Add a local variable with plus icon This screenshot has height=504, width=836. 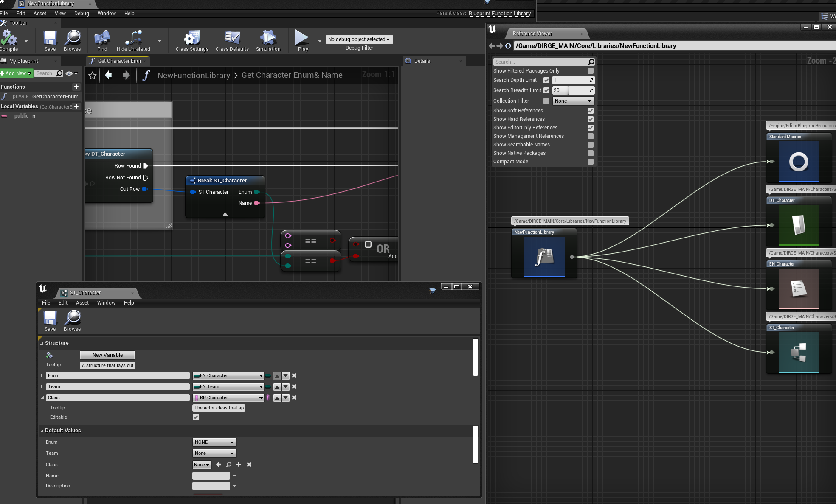click(x=76, y=106)
